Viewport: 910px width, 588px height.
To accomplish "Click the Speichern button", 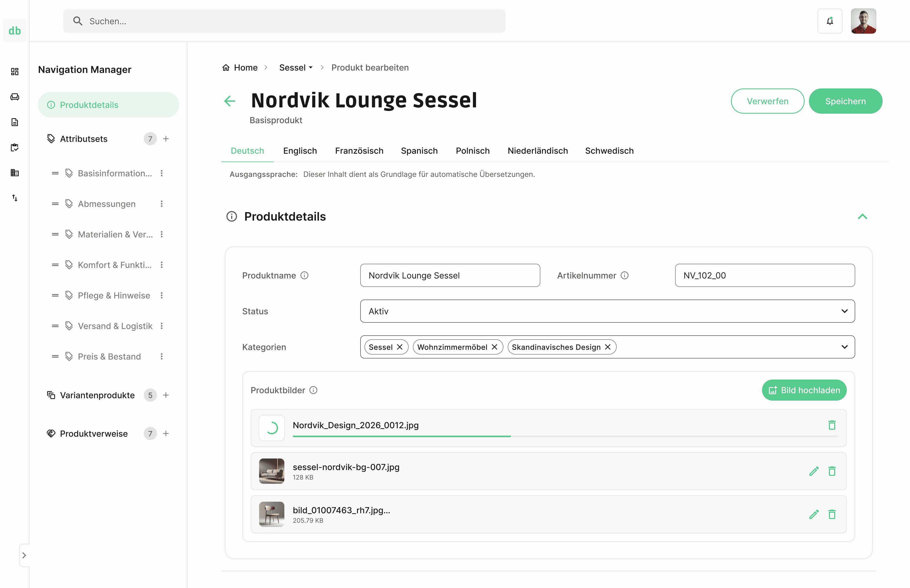I will tap(845, 101).
